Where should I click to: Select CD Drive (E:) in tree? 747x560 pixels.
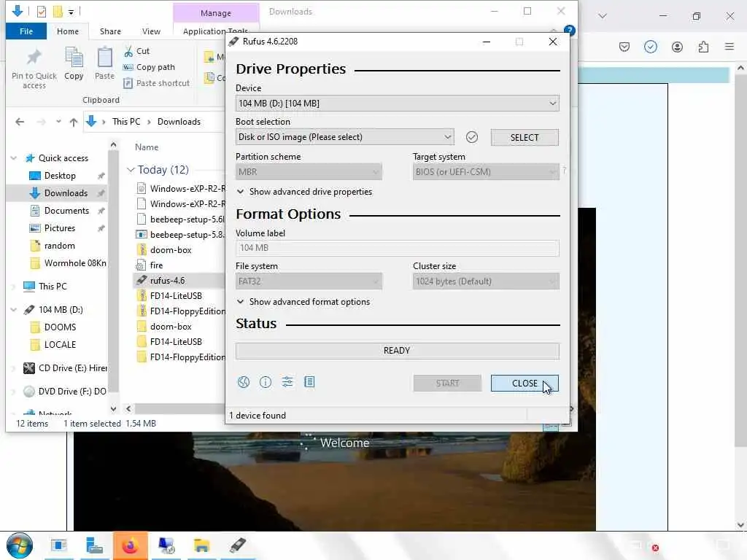(72, 368)
